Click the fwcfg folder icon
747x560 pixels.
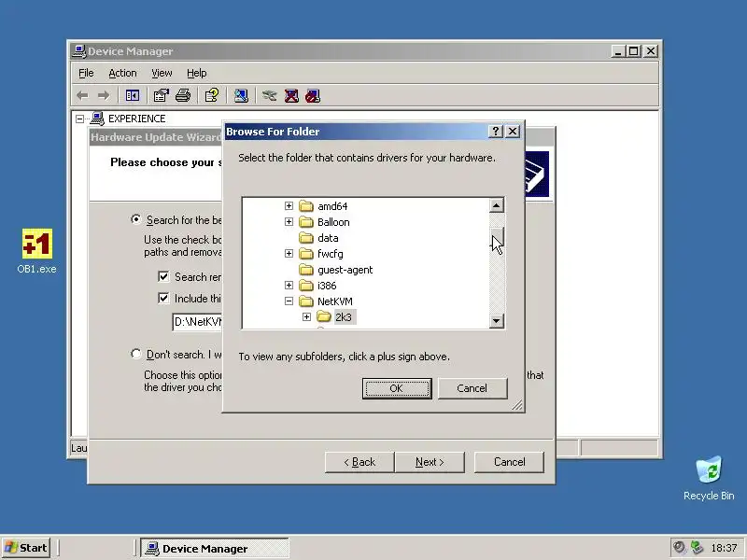click(x=306, y=253)
